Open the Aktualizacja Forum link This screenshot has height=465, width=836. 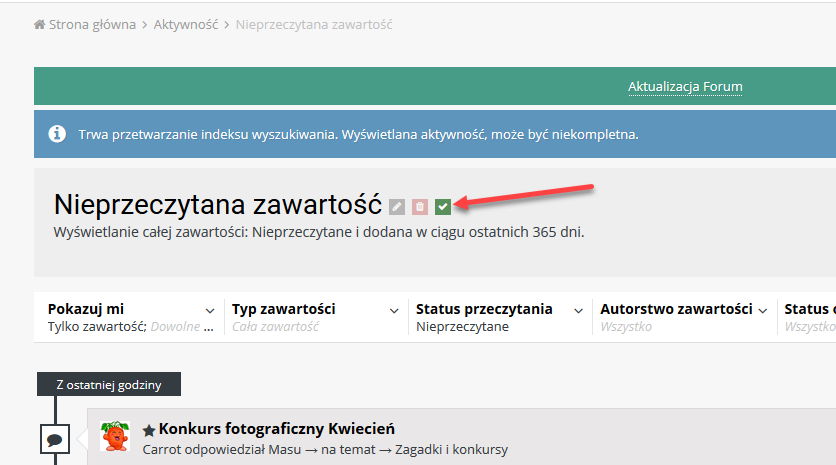click(x=685, y=86)
